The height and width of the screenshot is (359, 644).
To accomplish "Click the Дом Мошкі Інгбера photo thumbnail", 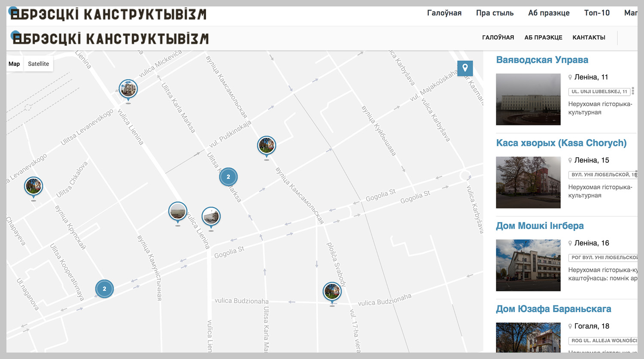I will coord(528,265).
